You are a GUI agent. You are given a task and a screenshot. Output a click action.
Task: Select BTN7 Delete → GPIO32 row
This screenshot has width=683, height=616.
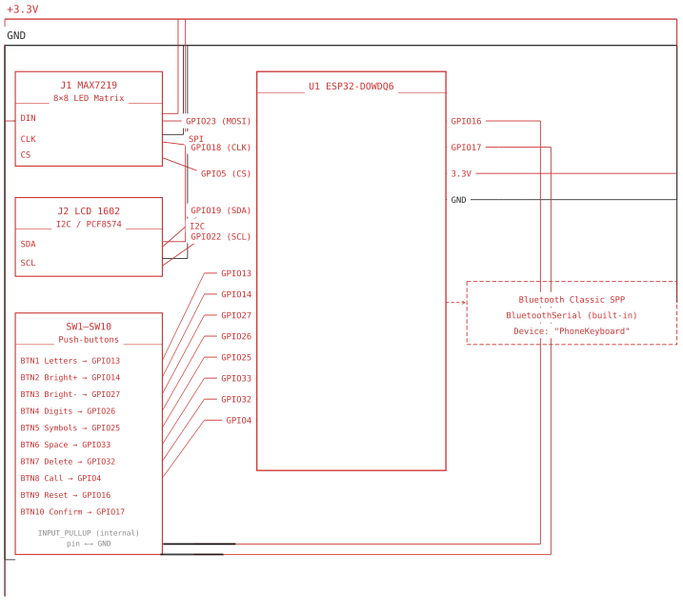(68, 461)
